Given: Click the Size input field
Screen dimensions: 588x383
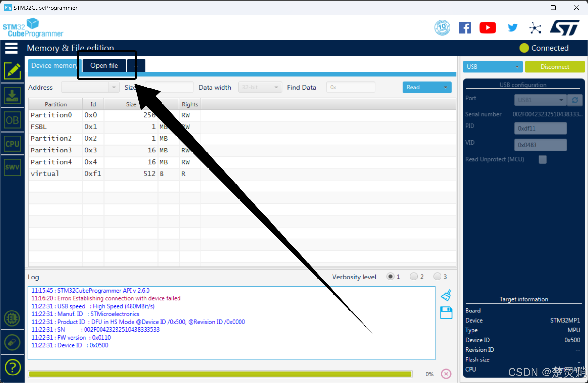Looking at the screenshot, I should [x=169, y=87].
